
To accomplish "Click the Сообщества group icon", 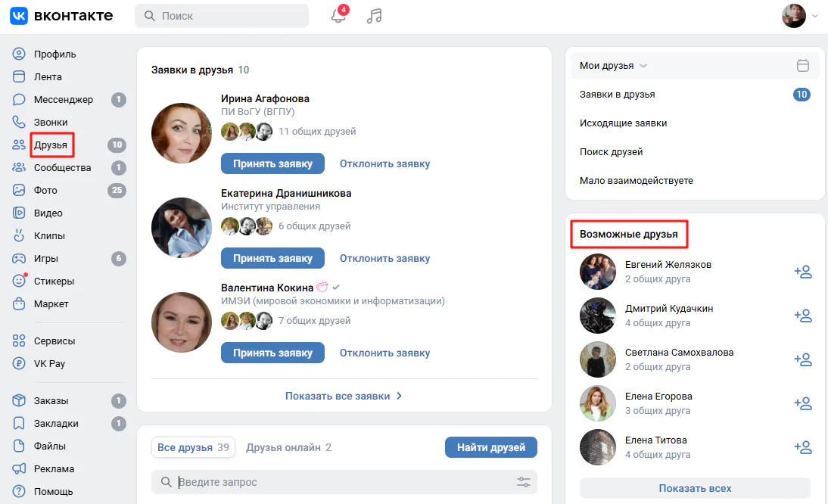I will click(19, 167).
